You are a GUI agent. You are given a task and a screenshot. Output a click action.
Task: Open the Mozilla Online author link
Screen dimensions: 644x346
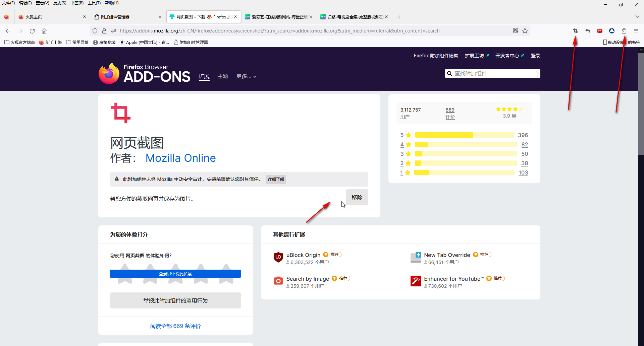click(x=180, y=158)
